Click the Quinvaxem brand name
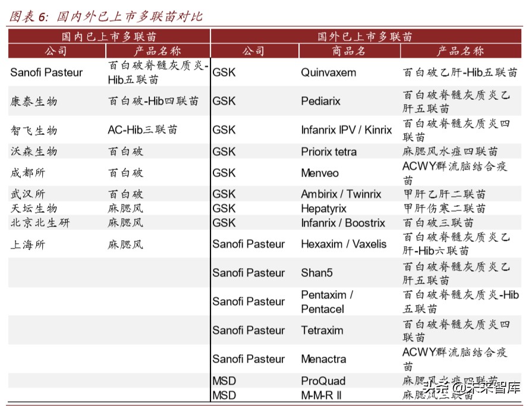 click(x=328, y=73)
